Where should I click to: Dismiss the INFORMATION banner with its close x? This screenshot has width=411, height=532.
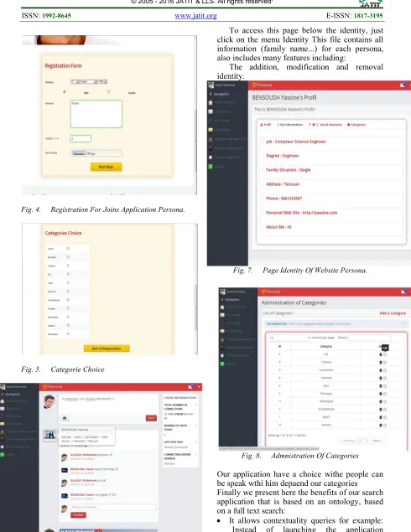[405, 324]
